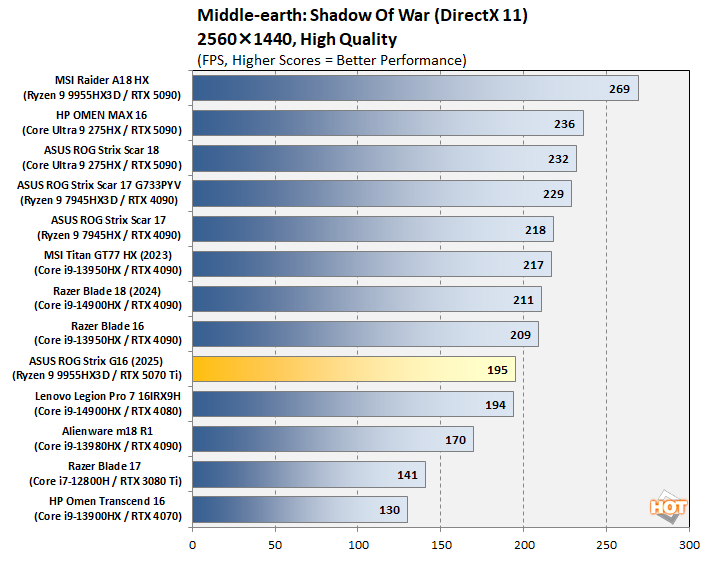Select the MSI Titan GT77 HX (2023) label
This screenshot has width=708, height=563.
tap(108, 255)
